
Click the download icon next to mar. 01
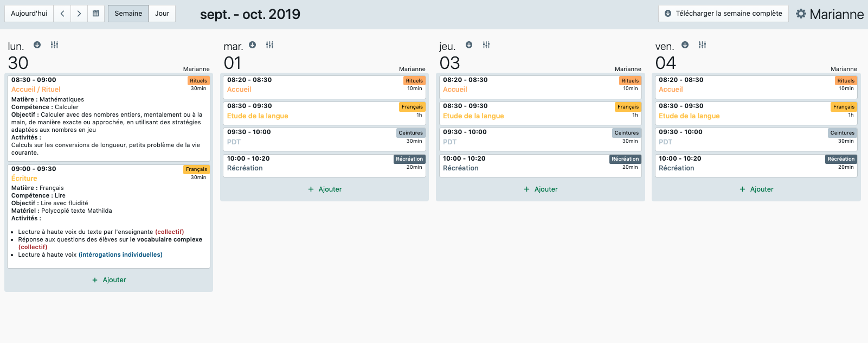coord(252,45)
